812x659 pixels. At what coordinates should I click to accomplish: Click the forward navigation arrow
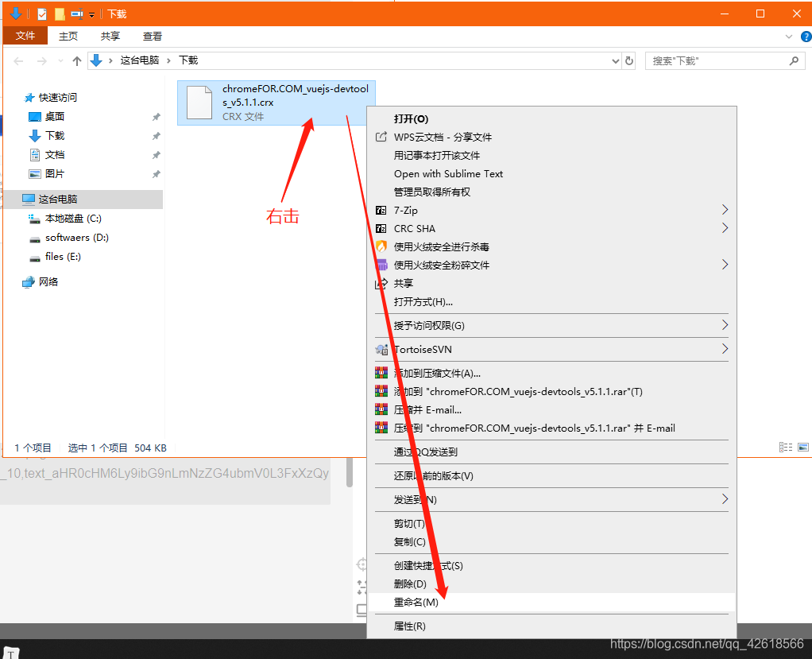(42, 61)
